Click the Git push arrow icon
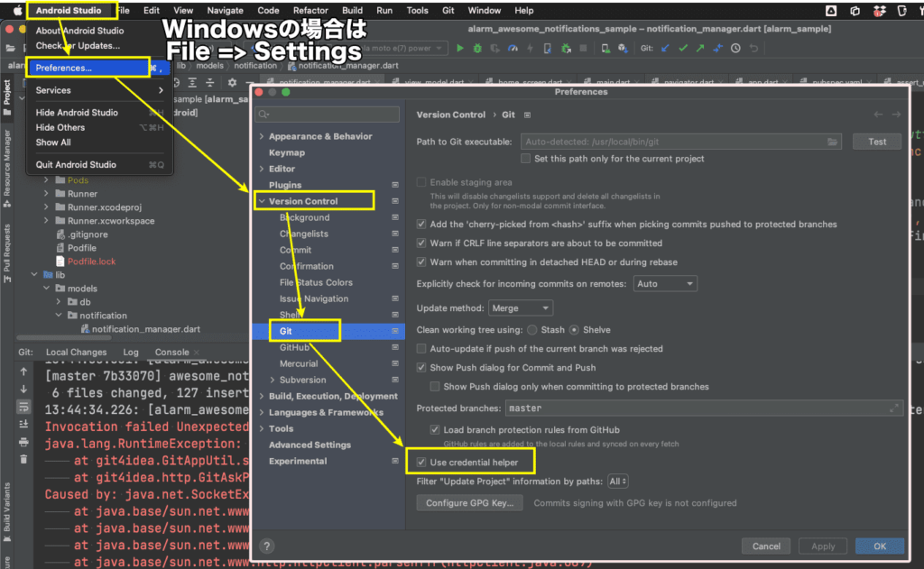The height and width of the screenshot is (569, 924). pyautogui.click(x=700, y=49)
